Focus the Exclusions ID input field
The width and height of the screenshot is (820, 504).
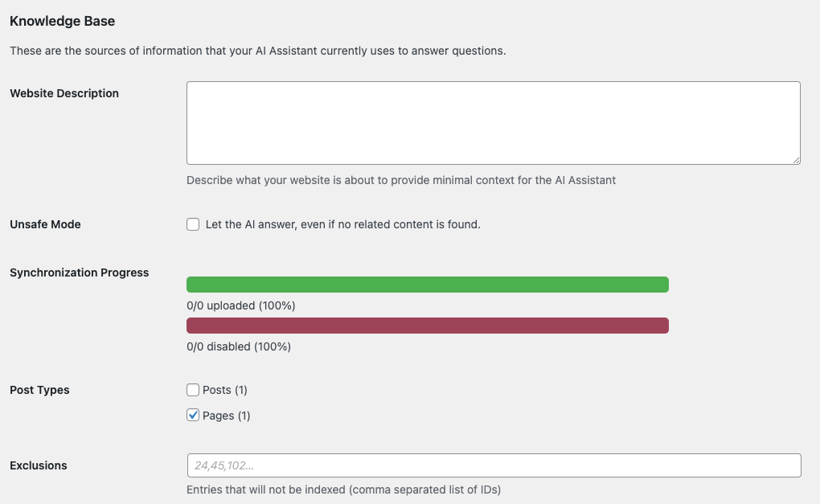(x=493, y=465)
